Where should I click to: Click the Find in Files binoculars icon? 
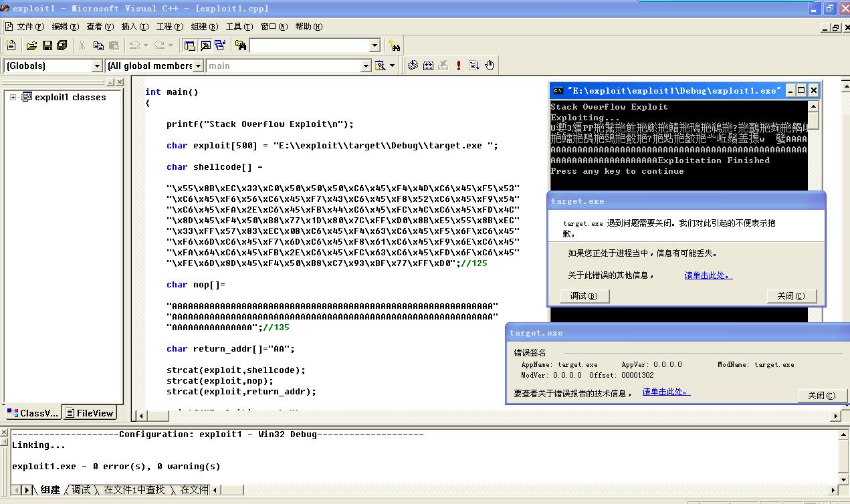tap(241, 45)
